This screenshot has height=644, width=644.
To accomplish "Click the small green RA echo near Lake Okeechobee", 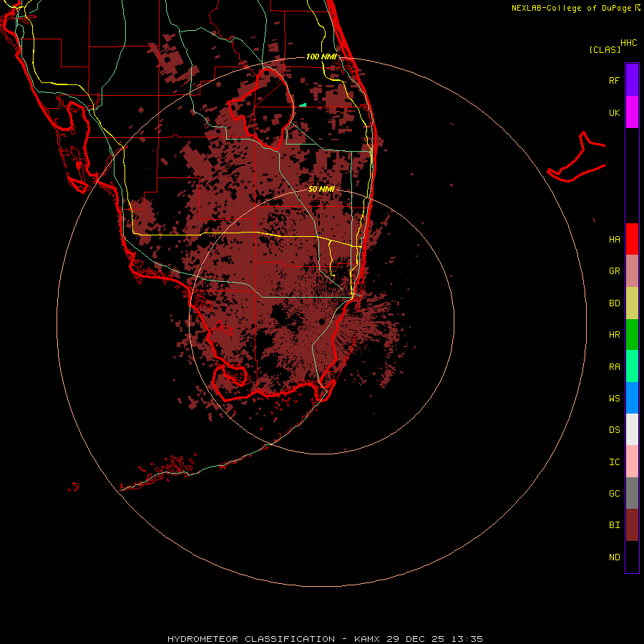I will 303,105.
